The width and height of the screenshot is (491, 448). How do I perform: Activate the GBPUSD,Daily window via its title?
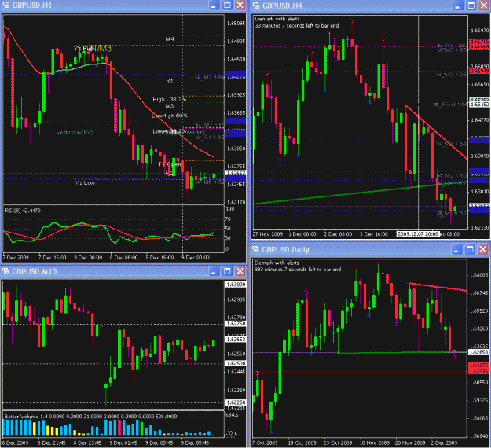(286, 249)
